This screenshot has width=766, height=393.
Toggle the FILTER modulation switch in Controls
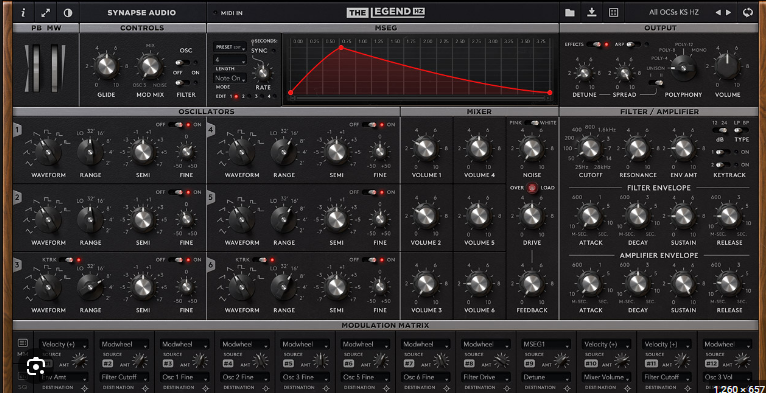[x=183, y=83]
